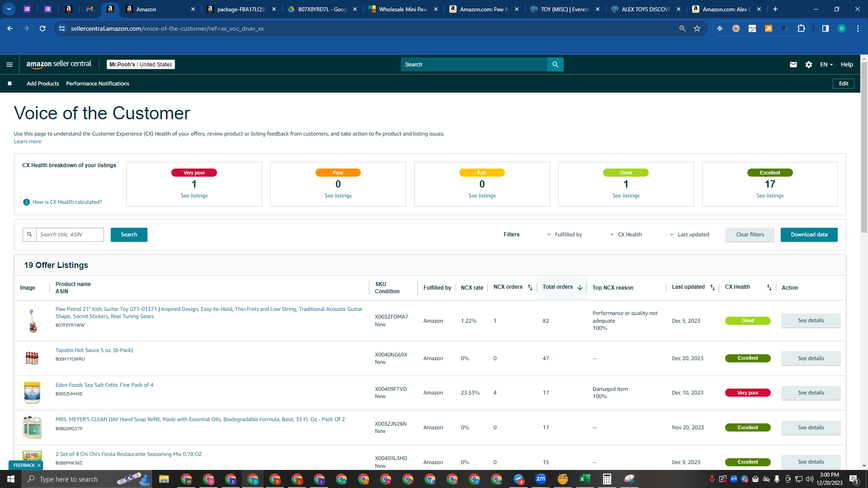Open the side panel browser icon

(x=826, y=28)
